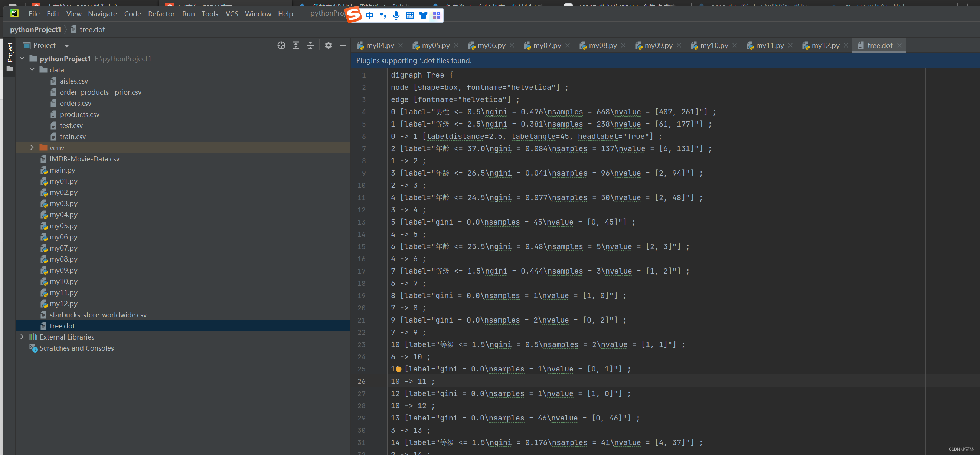Click the locate/select opened file target icon
The height and width of the screenshot is (455, 980).
click(x=281, y=46)
